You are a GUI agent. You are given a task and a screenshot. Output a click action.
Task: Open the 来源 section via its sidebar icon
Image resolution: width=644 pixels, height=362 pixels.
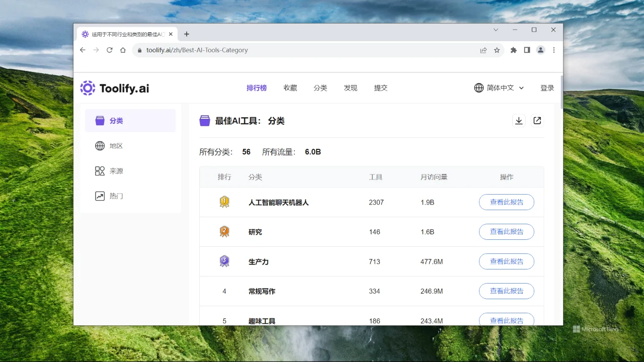point(100,170)
